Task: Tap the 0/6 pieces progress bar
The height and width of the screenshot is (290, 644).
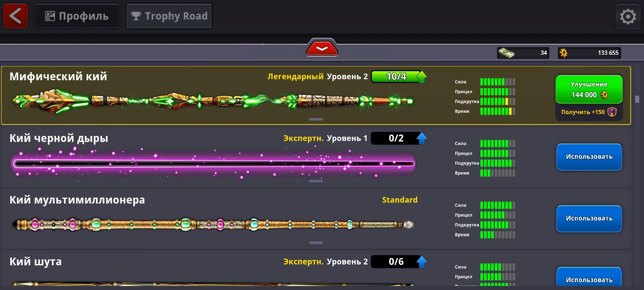Action: [x=396, y=262]
